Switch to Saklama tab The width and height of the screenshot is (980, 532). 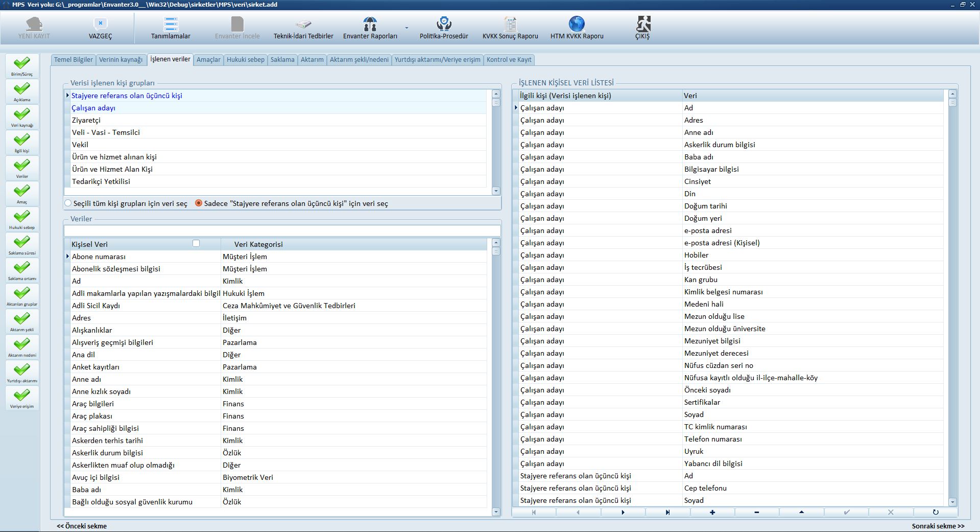[x=282, y=60]
